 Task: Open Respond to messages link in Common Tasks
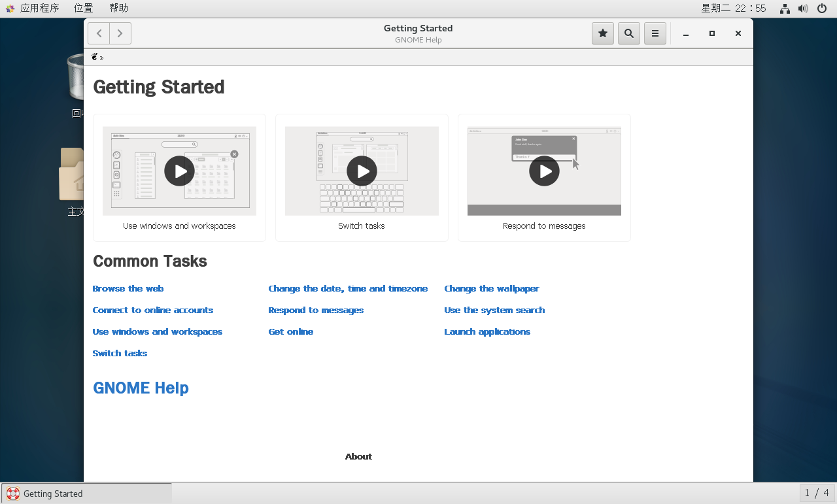pyautogui.click(x=316, y=310)
